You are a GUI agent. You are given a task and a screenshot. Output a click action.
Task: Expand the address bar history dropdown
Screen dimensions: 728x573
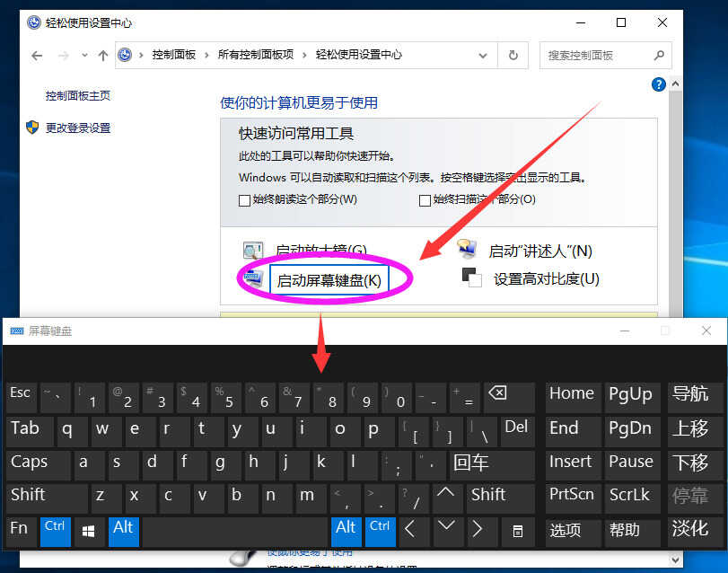coord(483,56)
